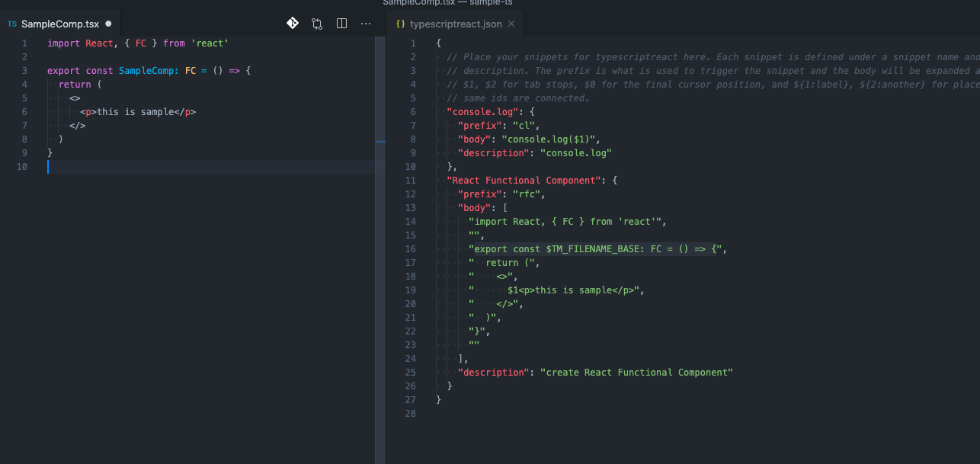Viewport: 980px width, 464px height.
Task: Select the typescriptreact.json tab
Action: (457, 24)
